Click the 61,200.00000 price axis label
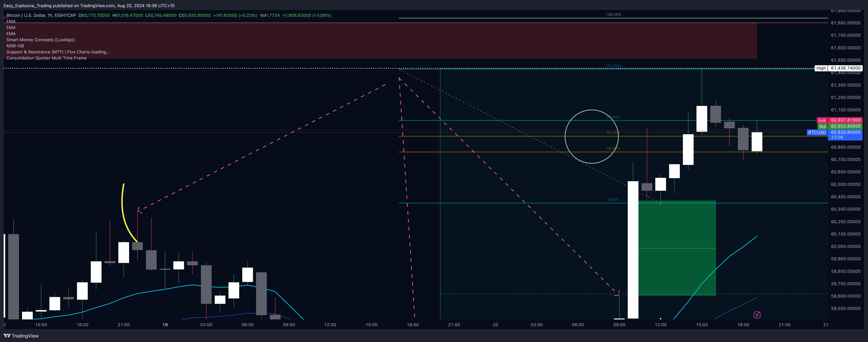868x342 pixels. (x=845, y=98)
